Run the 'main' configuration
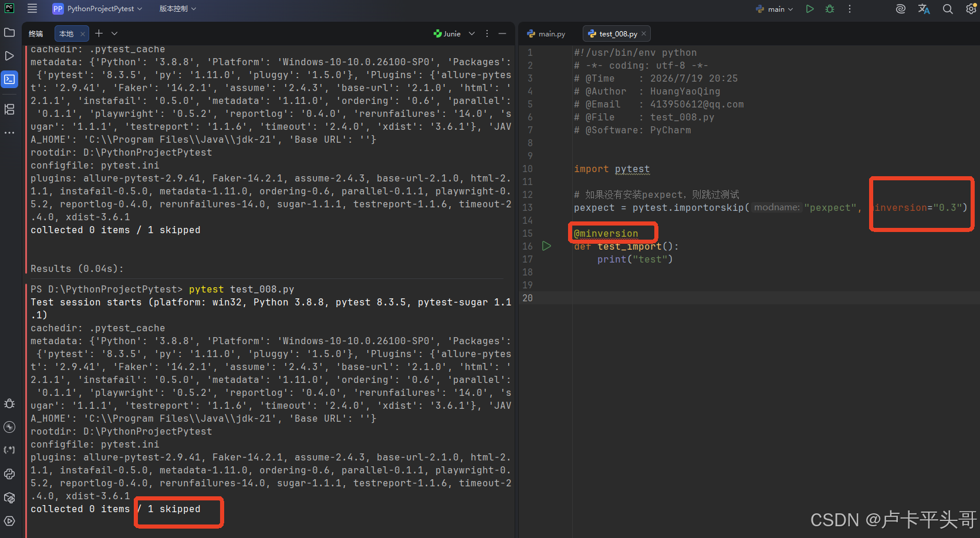980x538 pixels. 810,9
